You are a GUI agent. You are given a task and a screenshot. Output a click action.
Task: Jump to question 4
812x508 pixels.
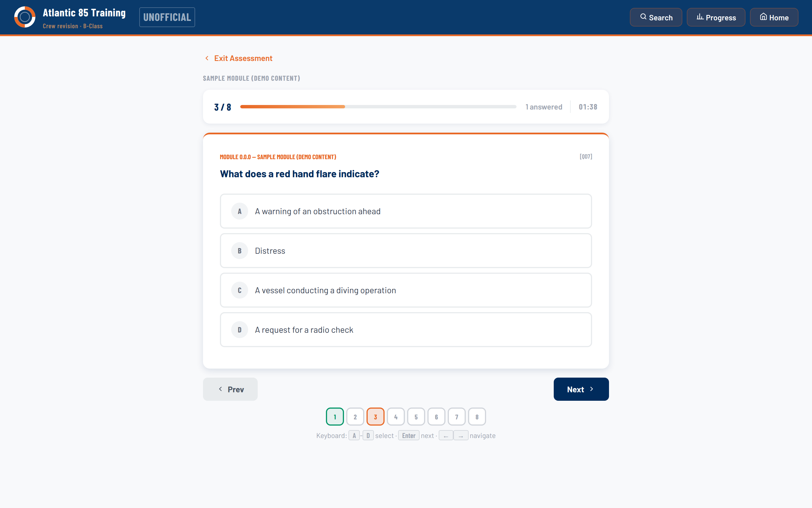[396, 417]
